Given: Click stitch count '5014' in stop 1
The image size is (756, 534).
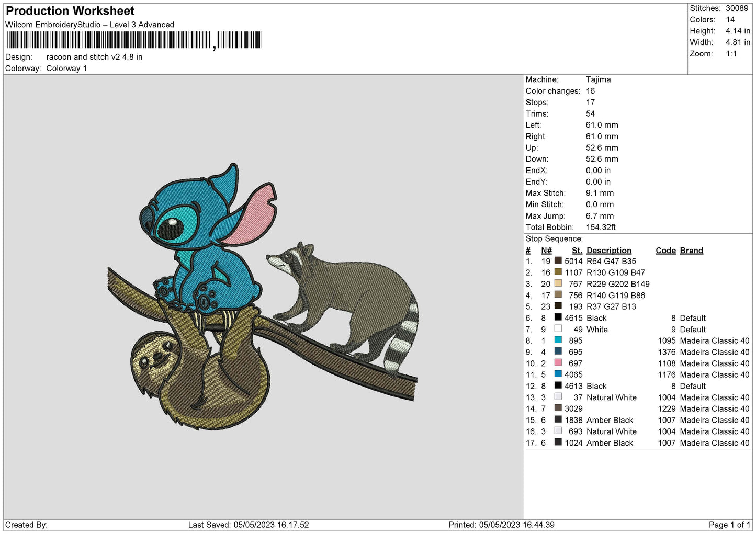Looking at the screenshot, I should [x=573, y=261].
